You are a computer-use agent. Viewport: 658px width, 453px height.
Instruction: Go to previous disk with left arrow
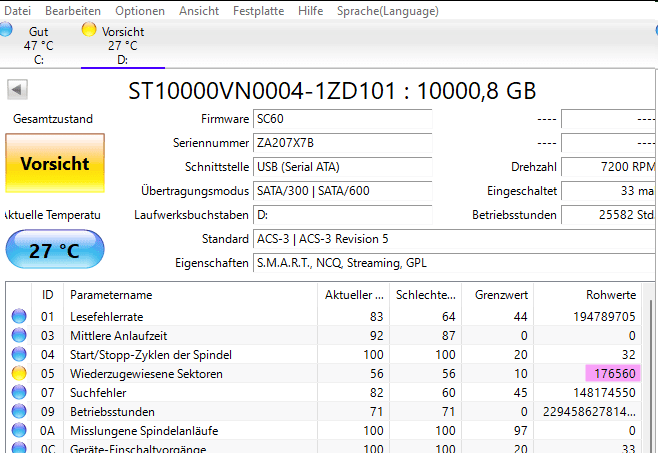(x=17, y=89)
